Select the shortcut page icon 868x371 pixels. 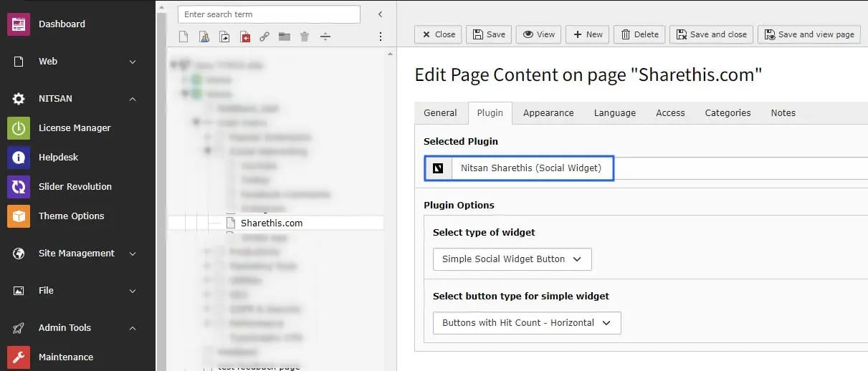click(x=224, y=37)
